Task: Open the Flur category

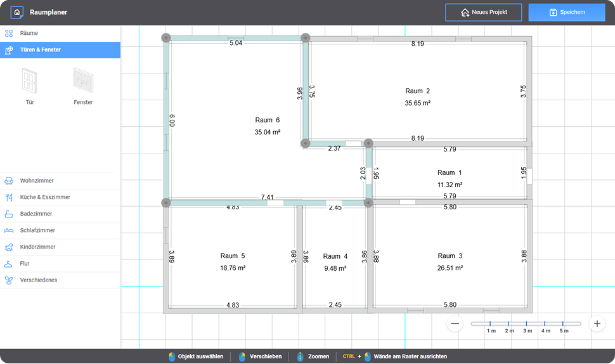Action: coord(25,263)
